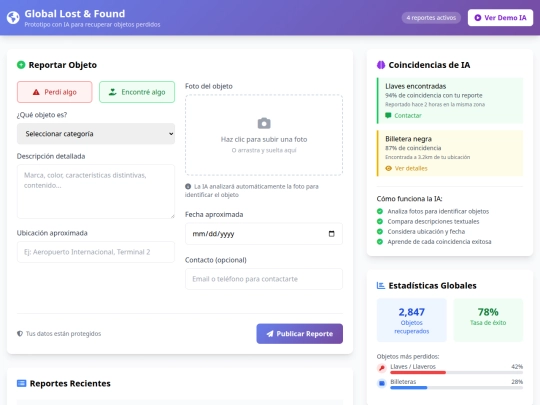Click the Fecha aproximada date field
The width and height of the screenshot is (540, 405).
[264, 234]
